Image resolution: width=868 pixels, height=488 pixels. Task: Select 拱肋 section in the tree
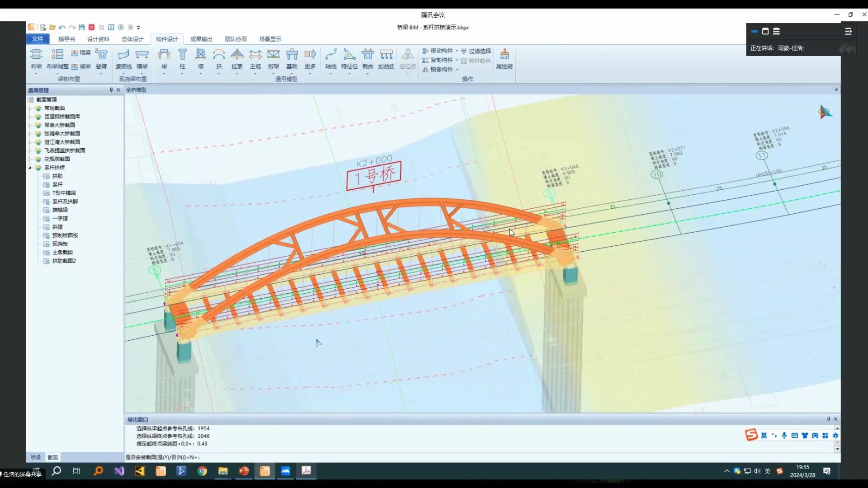[57, 176]
